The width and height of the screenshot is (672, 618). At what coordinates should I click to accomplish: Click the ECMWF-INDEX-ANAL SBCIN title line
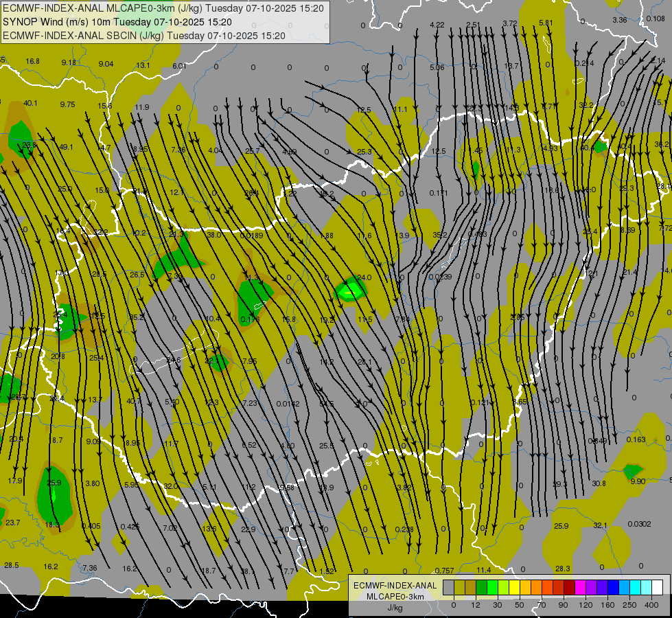pos(144,35)
